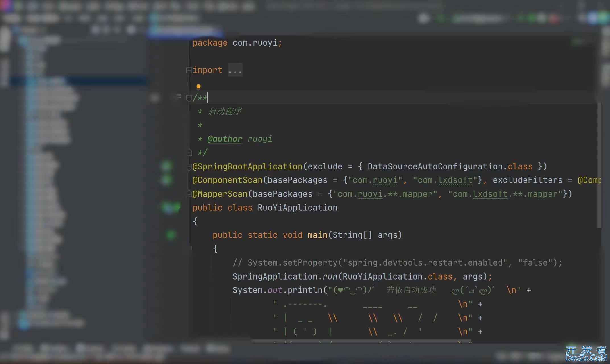610x364 pixels.
Task: Click the author name 'ruoyi' in Javadoc
Action: pyautogui.click(x=260, y=139)
